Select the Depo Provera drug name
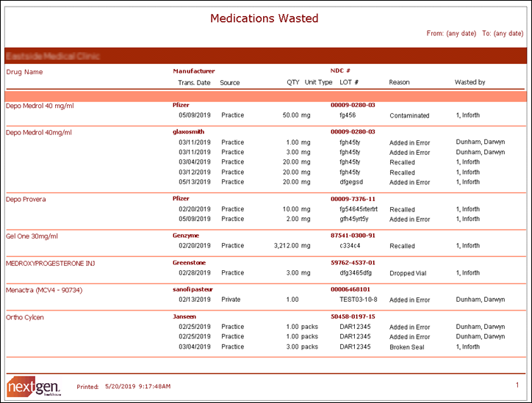This screenshot has width=532, height=403. click(26, 199)
